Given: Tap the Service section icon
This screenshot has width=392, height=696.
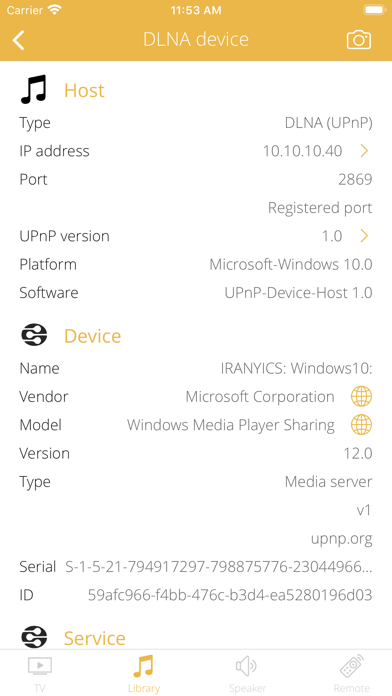Looking at the screenshot, I should (34, 637).
